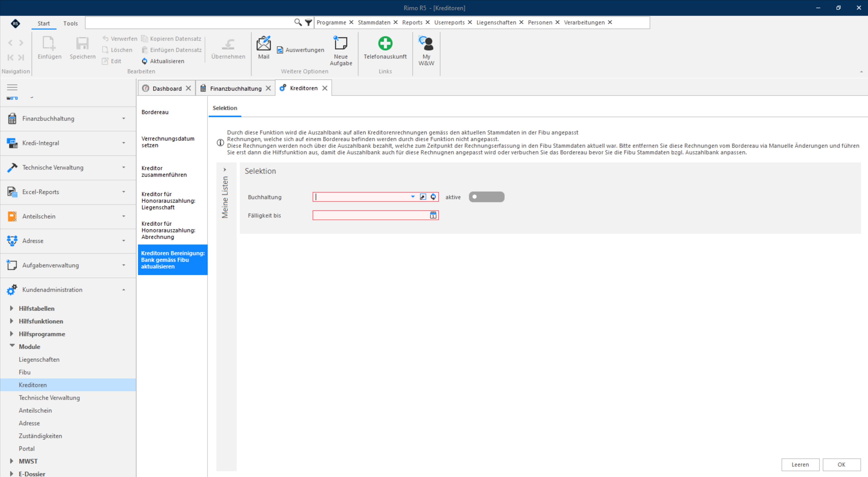Click the search magnifier icon
Screen dimensions: 868x477
(x=298, y=22)
